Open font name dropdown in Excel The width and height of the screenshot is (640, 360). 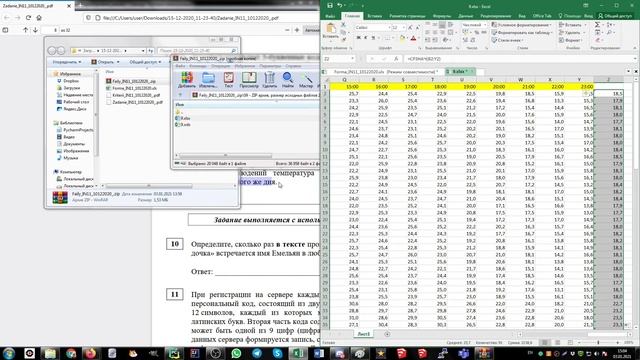(388, 27)
